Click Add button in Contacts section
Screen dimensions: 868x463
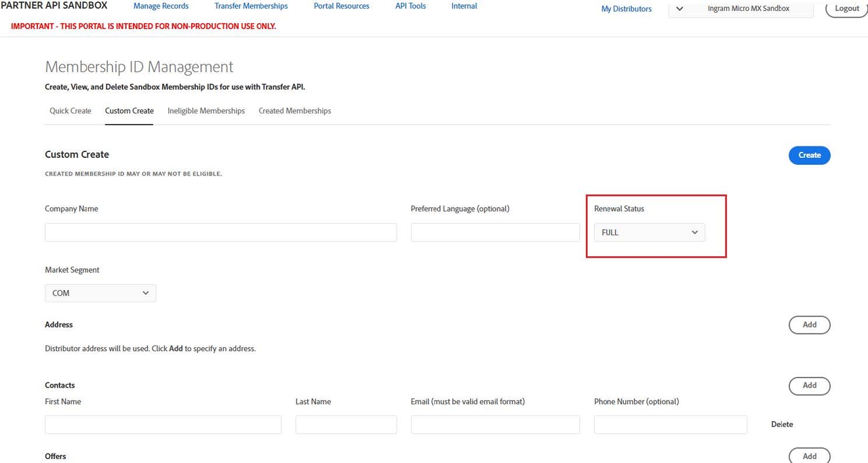(x=810, y=386)
